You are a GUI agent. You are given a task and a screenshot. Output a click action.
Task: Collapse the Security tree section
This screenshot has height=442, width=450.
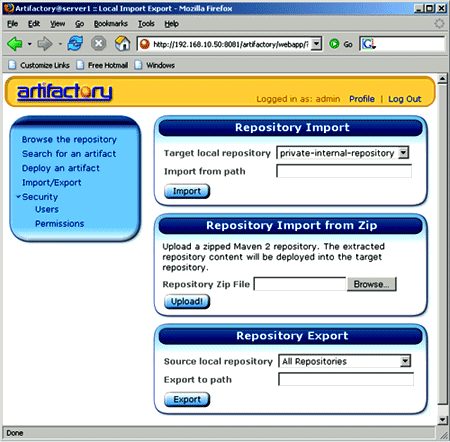coord(18,197)
